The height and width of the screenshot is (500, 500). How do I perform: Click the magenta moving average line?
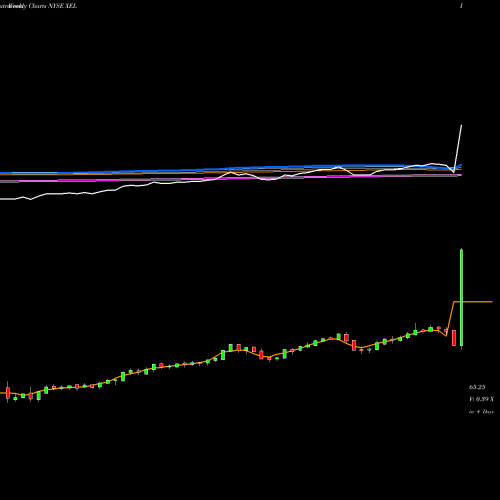coord(231,178)
